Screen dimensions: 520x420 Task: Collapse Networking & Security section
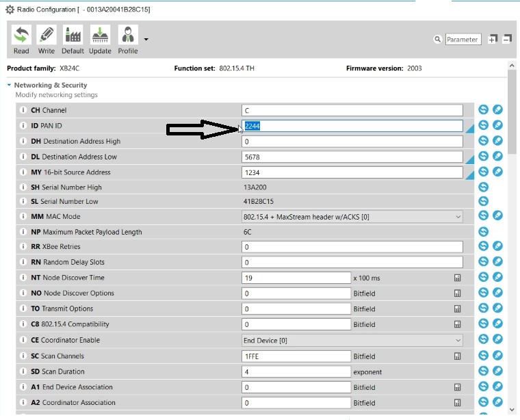(x=9, y=86)
